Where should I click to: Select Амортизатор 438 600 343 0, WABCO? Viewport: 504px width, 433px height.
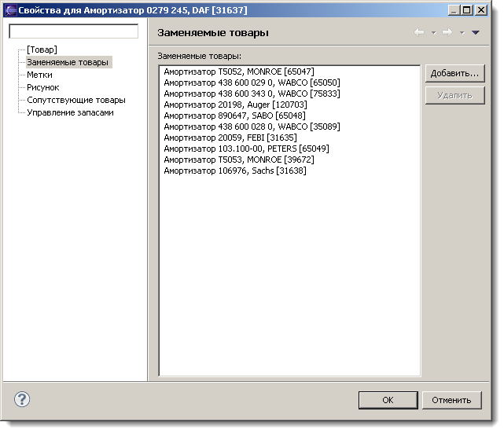pos(252,94)
